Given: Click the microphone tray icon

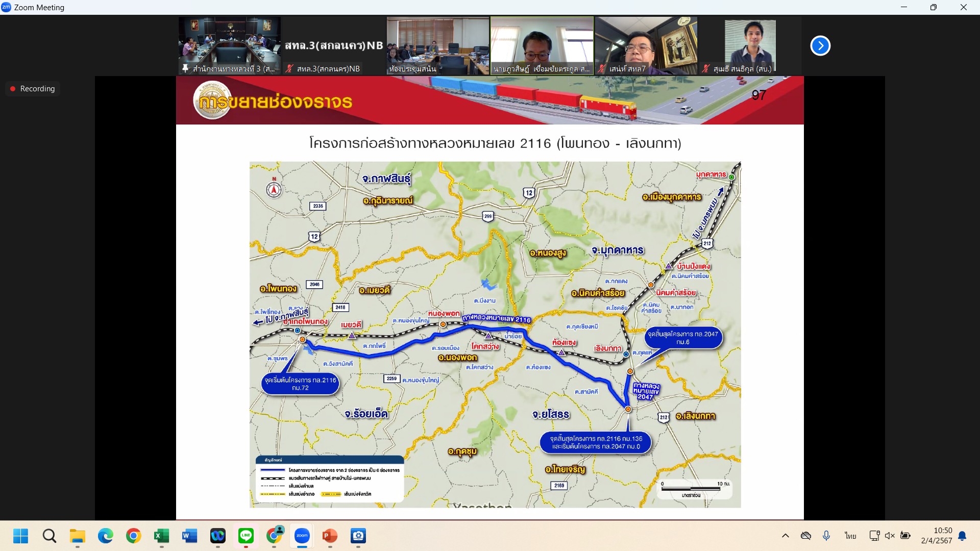Looking at the screenshot, I should pyautogui.click(x=826, y=536).
